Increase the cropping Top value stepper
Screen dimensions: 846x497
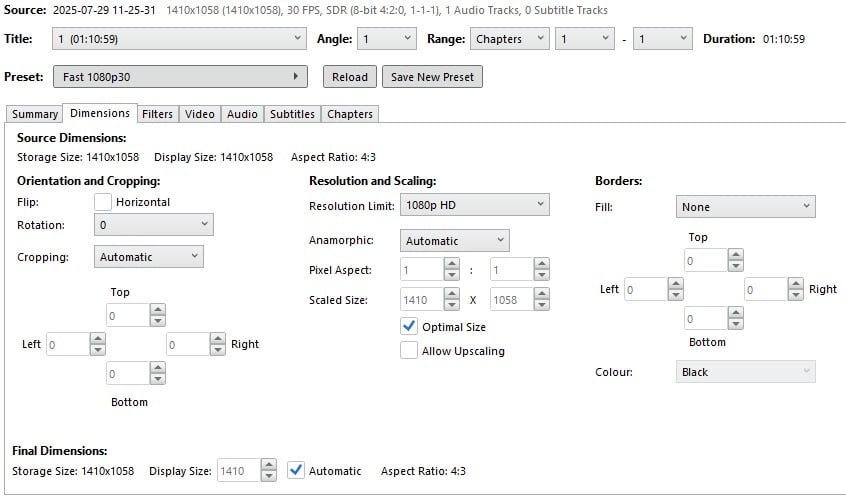[158, 310]
